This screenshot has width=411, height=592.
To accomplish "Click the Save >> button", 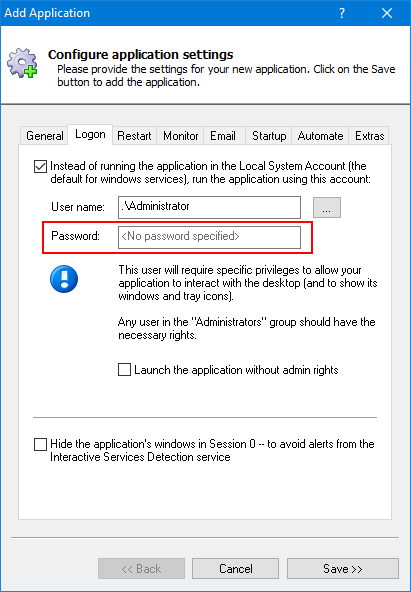I will [343, 569].
